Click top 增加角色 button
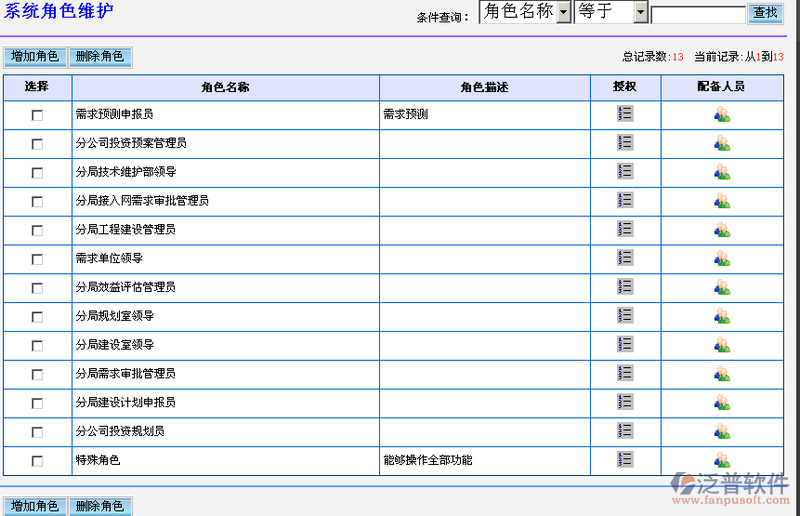The image size is (800, 516). coord(35,57)
